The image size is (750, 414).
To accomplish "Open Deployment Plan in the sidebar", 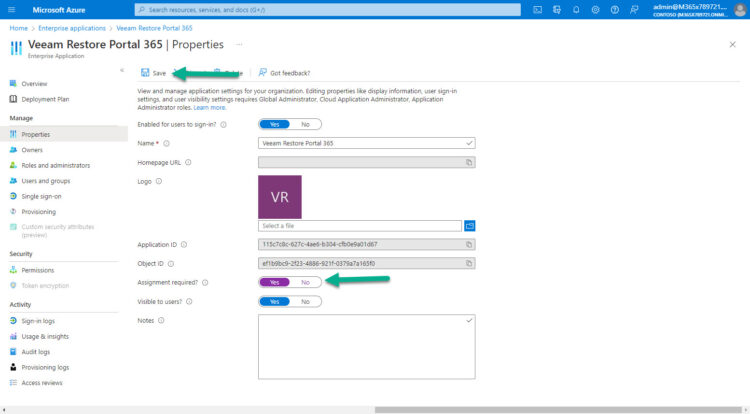I will pos(45,99).
